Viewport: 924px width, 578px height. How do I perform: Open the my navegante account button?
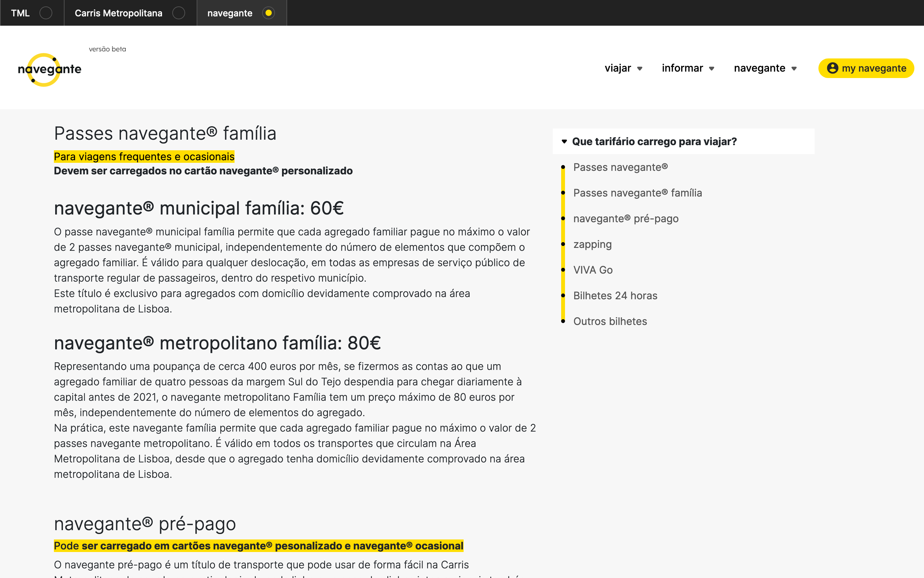coord(866,68)
